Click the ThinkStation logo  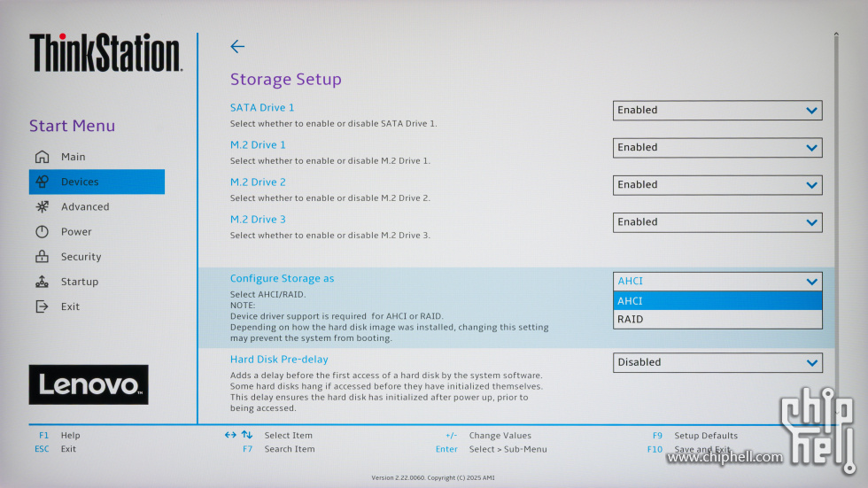(105, 52)
